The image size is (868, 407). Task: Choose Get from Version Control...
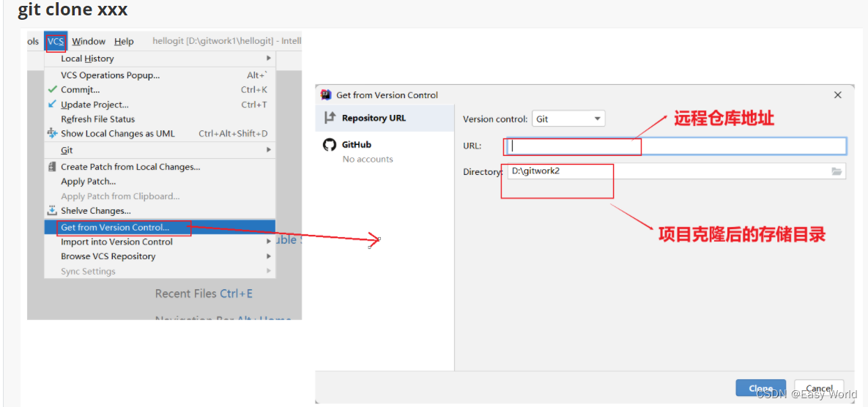[x=160, y=227]
